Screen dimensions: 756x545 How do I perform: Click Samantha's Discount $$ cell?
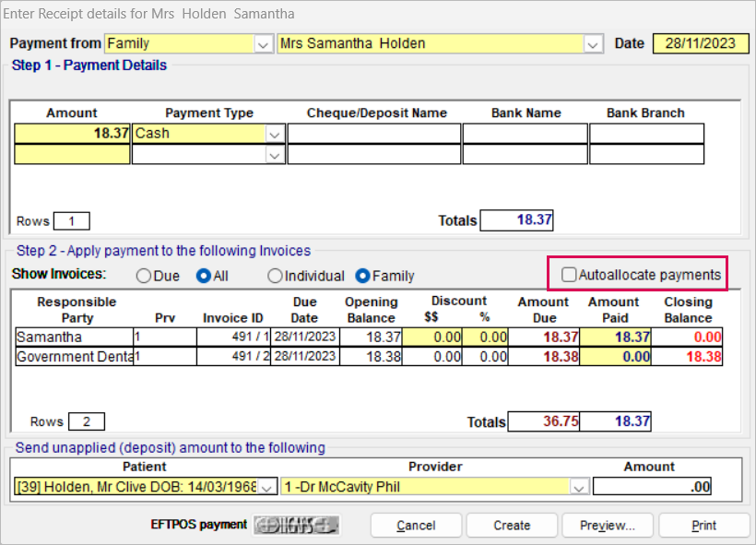pyautogui.click(x=432, y=337)
